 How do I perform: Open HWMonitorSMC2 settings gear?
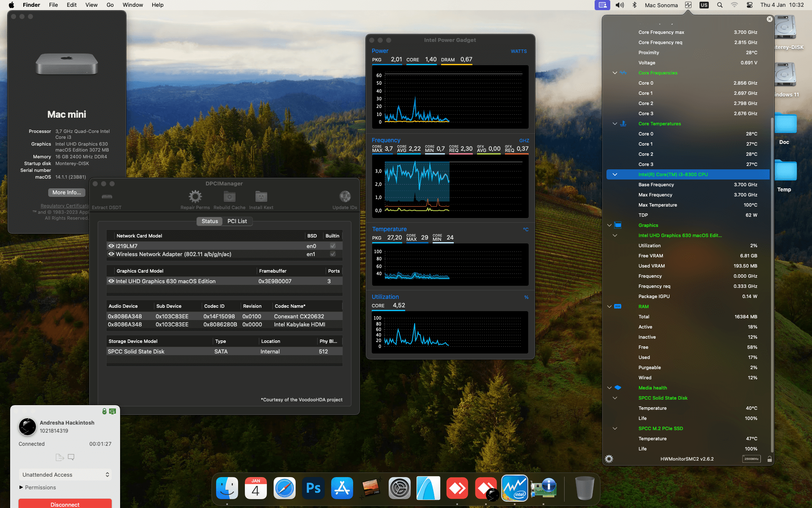609,459
